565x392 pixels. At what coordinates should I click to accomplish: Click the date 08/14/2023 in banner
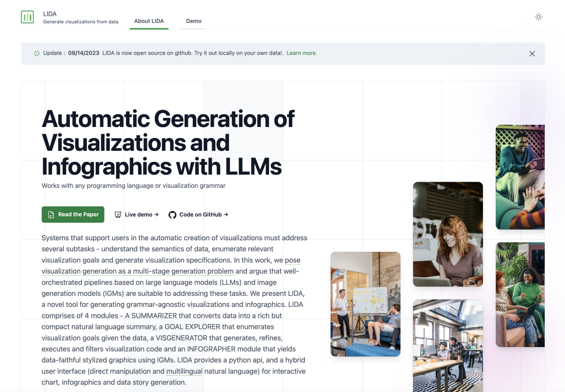[84, 53]
